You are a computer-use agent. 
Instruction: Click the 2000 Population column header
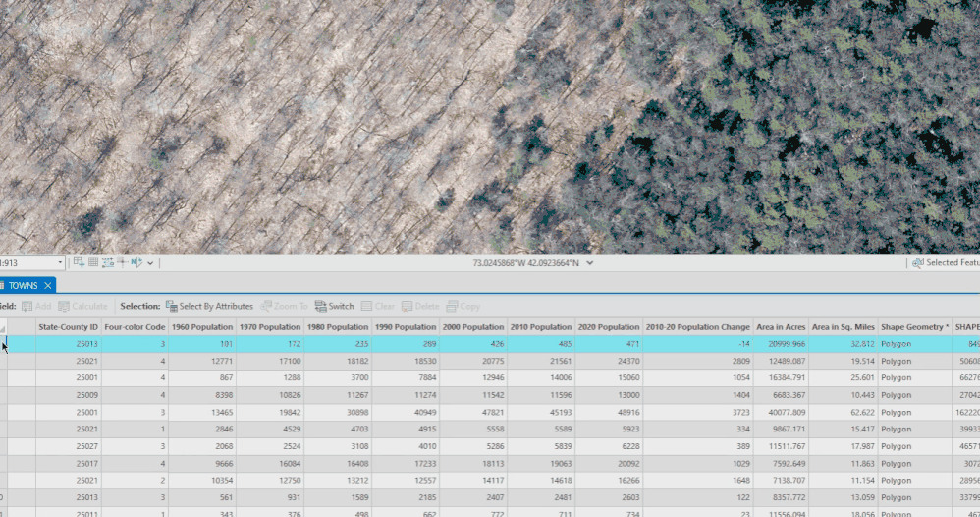coord(473,327)
